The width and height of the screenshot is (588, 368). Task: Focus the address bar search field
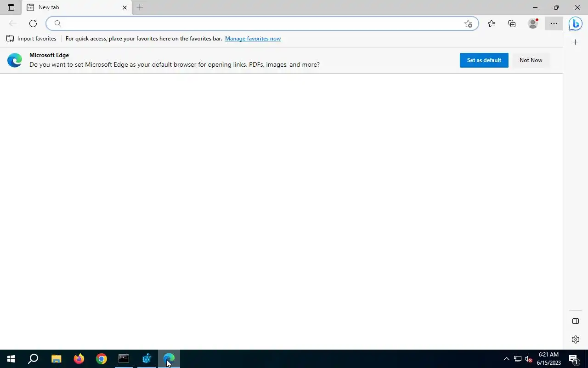point(262,23)
